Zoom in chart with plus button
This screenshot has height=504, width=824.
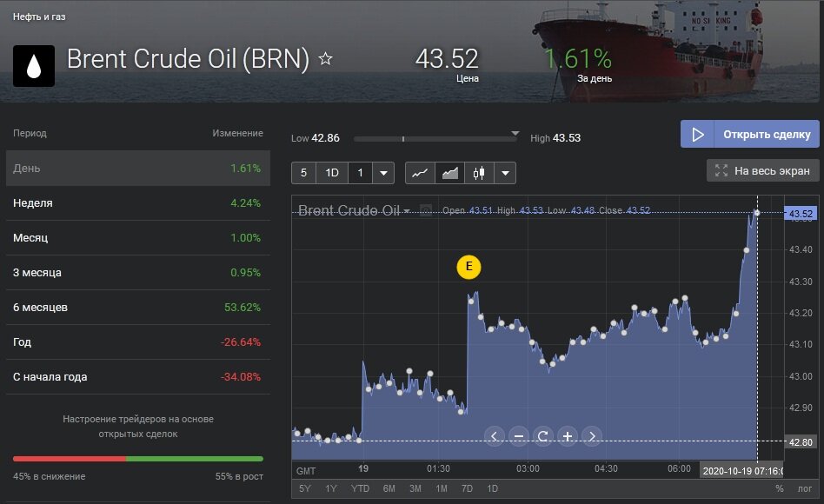pyautogui.click(x=567, y=436)
